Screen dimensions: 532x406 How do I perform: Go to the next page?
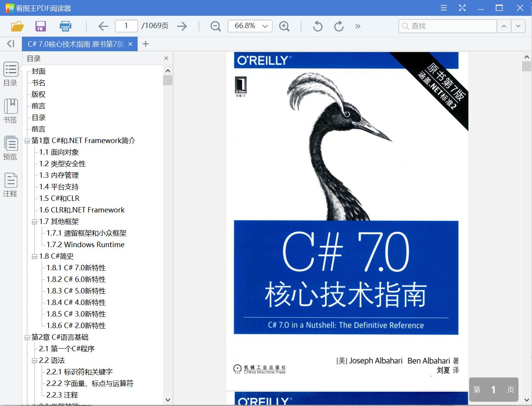pyautogui.click(x=182, y=26)
